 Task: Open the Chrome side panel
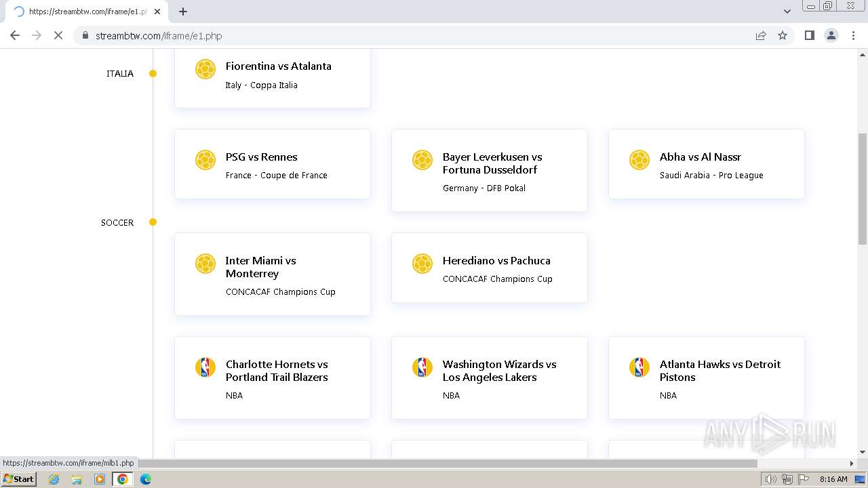(809, 35)
